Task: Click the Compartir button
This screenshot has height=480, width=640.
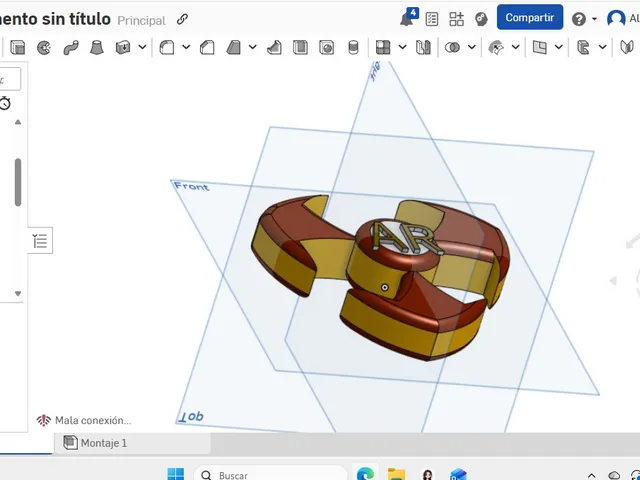Action: click(530, 18)
